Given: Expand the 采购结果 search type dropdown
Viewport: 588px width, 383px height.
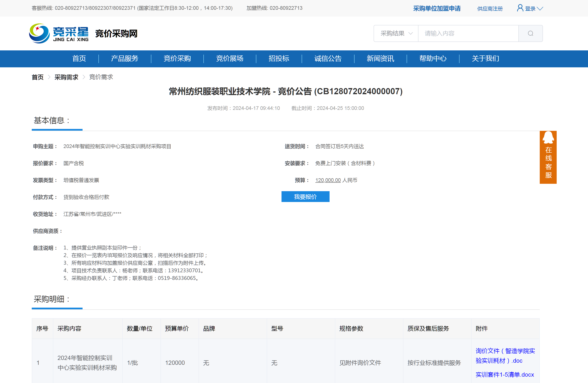Looking at the screenshot, I should tap(396, 33).
